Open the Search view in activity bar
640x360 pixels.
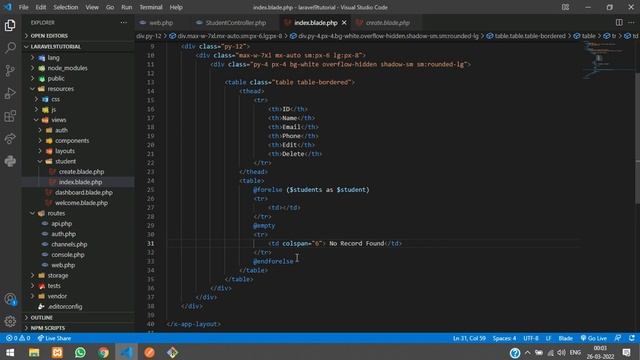point(10,48)
